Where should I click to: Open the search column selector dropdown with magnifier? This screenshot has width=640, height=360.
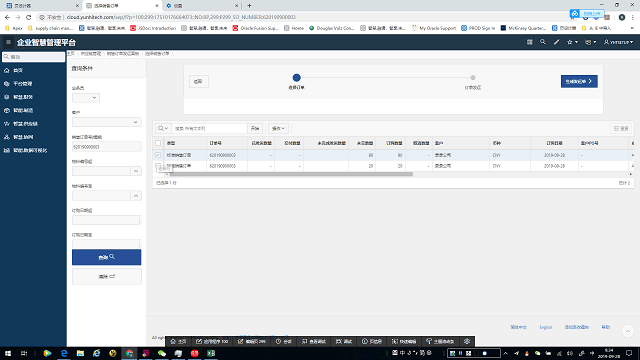tap(163, 128)
